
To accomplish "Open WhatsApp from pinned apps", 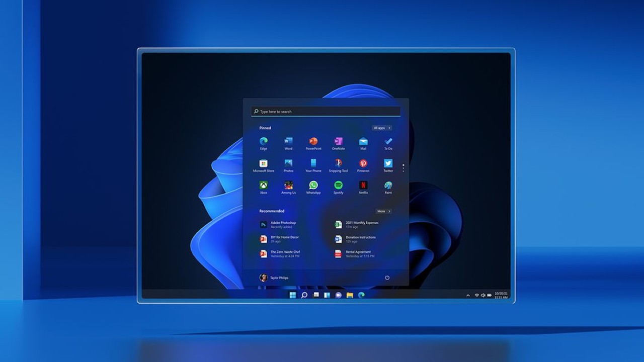I will click(x=313, y=186).
